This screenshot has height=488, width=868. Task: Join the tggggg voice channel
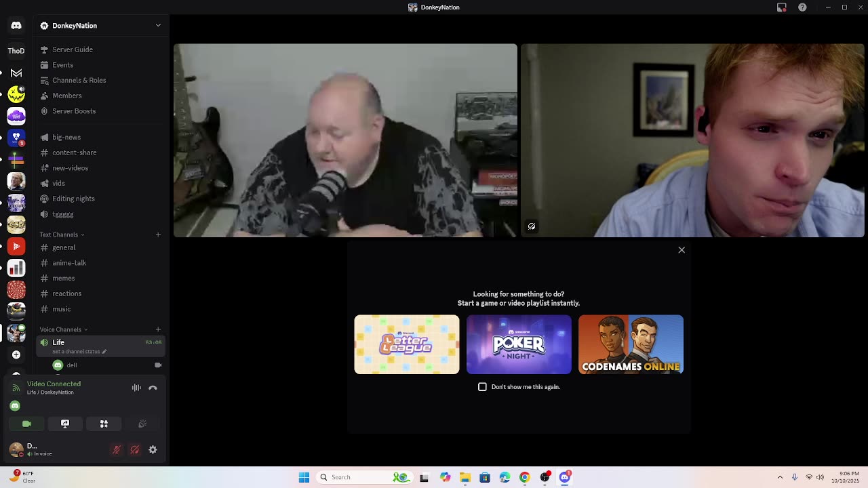click(100, 214)
